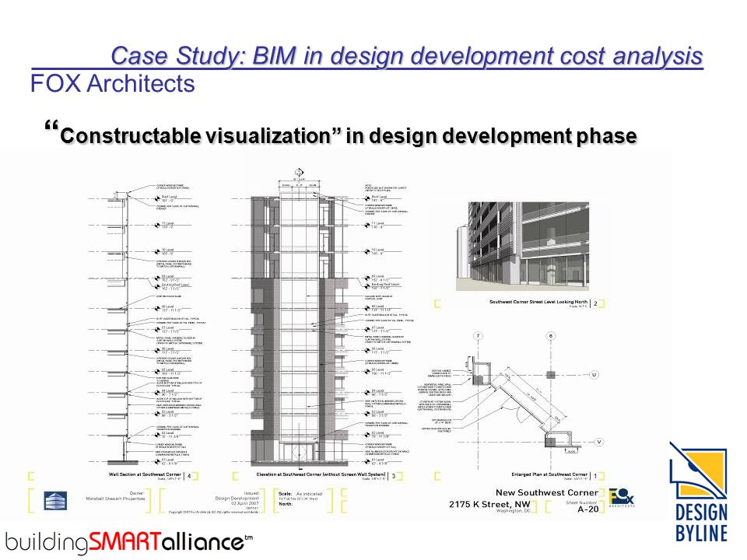Click the buildingSMARTalliance logo

pyautogui.click(x=128, y=541)
